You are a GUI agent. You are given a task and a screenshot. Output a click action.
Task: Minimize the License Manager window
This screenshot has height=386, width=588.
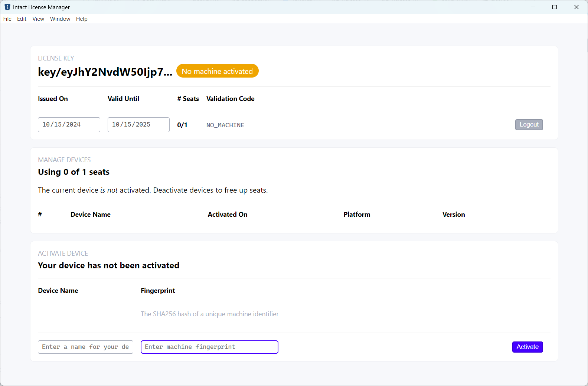(x=533, y=7)
